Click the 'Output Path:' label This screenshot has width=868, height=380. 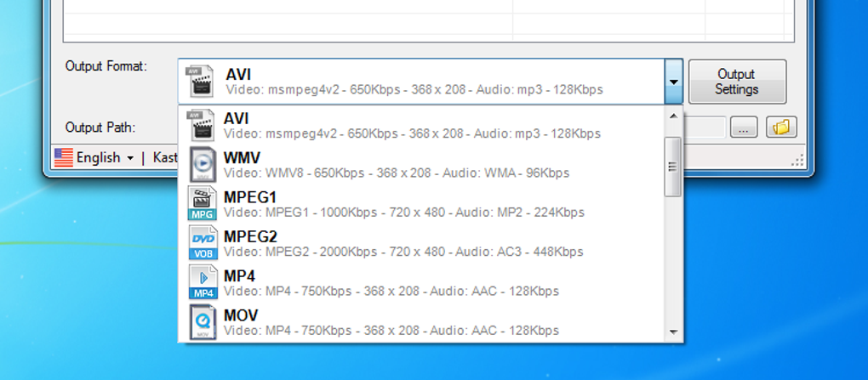100,128
